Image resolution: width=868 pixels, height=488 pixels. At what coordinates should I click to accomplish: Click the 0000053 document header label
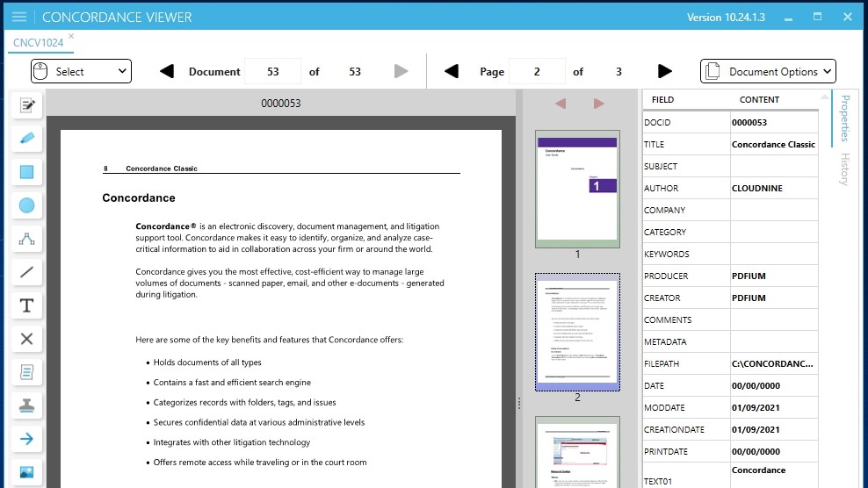tap(280, 104)
